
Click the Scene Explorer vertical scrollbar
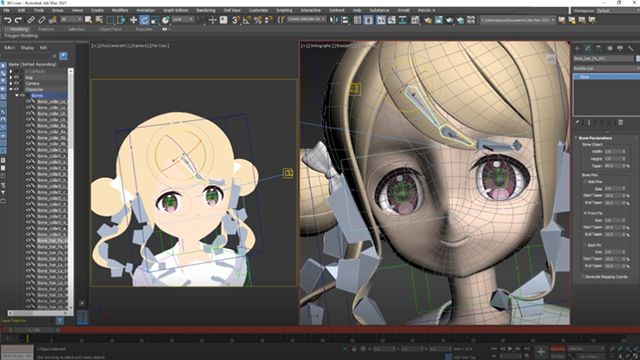(x=71, y=188)
